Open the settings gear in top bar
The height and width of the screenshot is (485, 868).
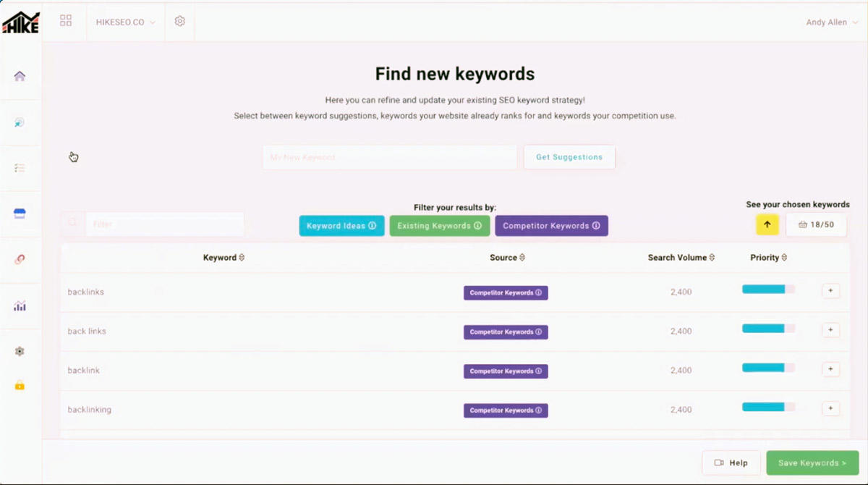(x=180, y=22)
